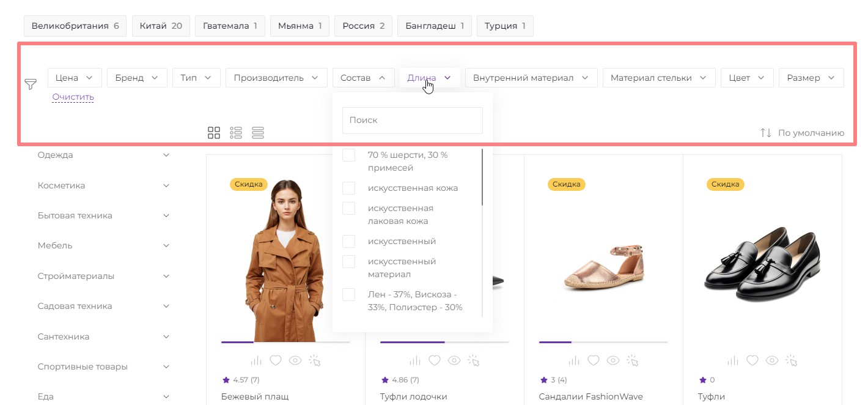The height and width of the screenshot is (405, 868).
Task: Open the Бежевый плащ product title
Action: (x=254, y=396)
